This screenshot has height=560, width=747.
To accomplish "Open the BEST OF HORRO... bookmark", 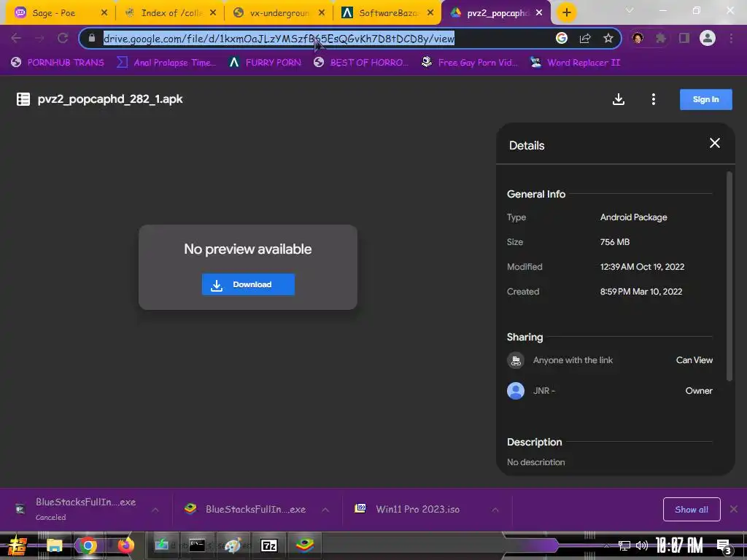I will click(361, 63).
